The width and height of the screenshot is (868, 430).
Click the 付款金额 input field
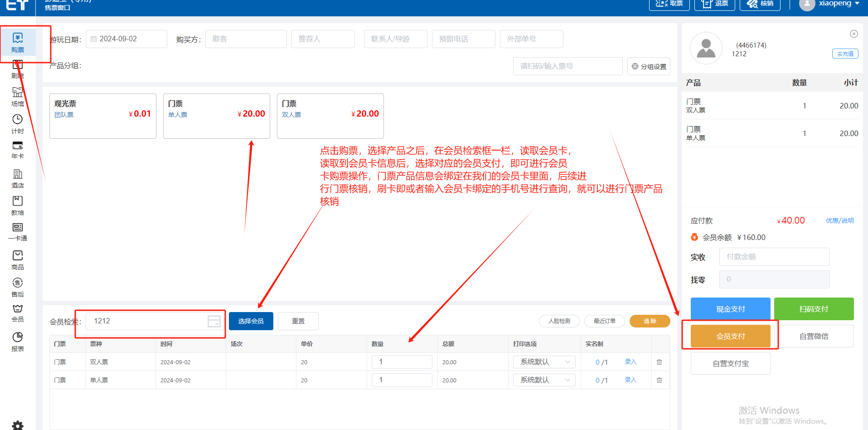(774, 257)
